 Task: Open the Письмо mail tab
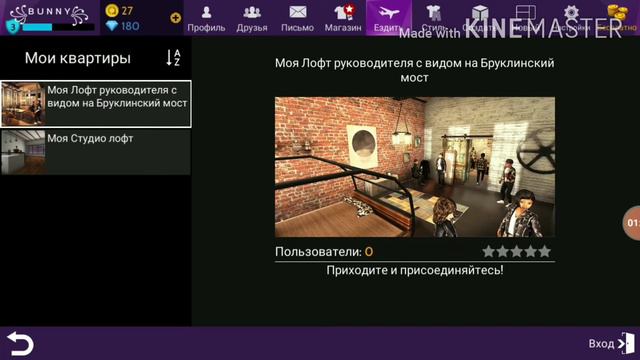(298, 18)
